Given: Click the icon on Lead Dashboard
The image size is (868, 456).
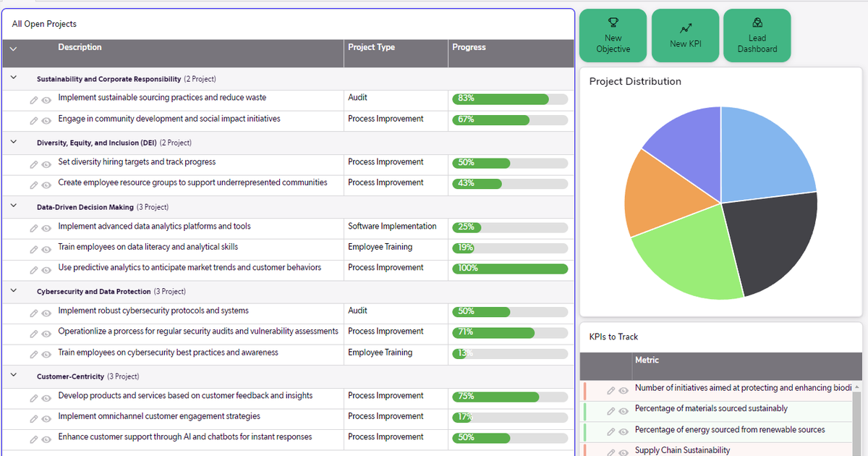Looking at the screenshot, I should tap(757, 23).
